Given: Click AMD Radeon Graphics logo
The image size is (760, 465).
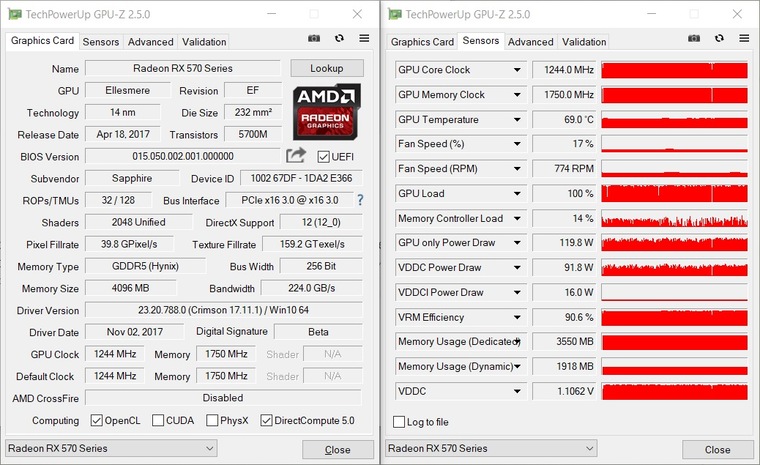Looking at the screenshot, I should pos(327,112).
